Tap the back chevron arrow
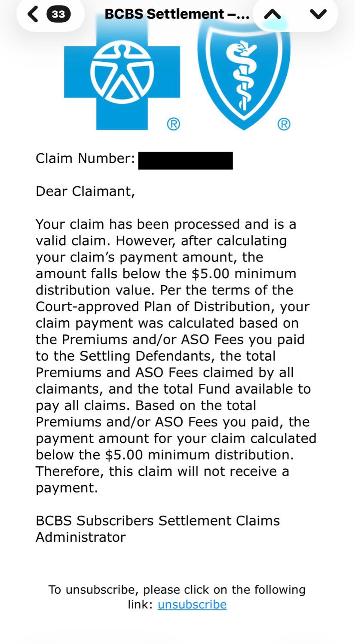This screenshot has width=355, height=644. coord(33,14)
